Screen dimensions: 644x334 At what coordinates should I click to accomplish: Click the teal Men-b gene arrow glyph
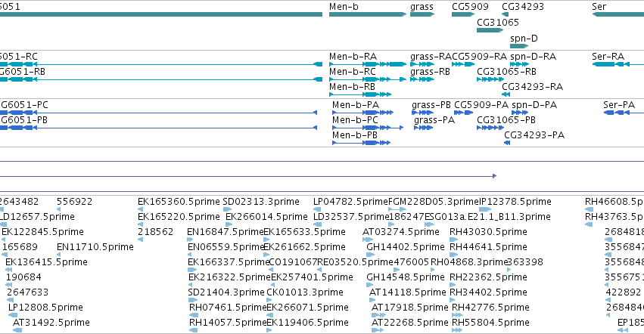point(368,14)
